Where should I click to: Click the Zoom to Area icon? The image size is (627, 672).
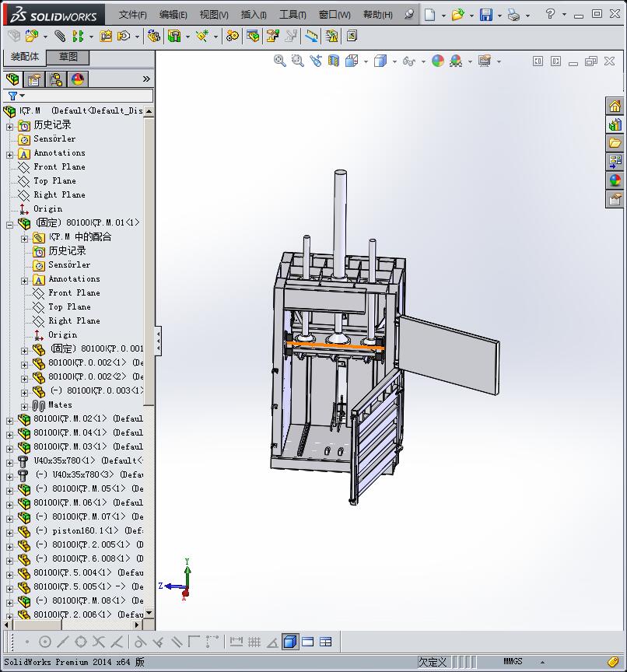pos(297,61)
